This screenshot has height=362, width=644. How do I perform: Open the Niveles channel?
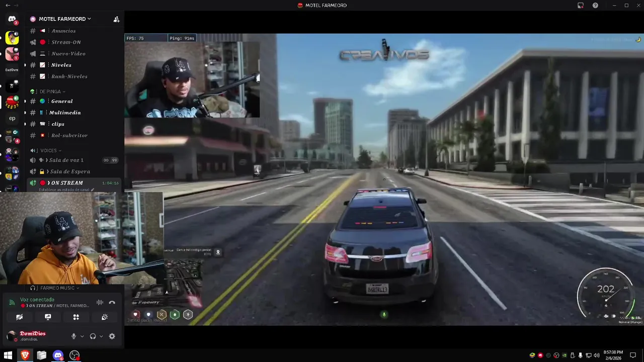(x=75, y=65)
